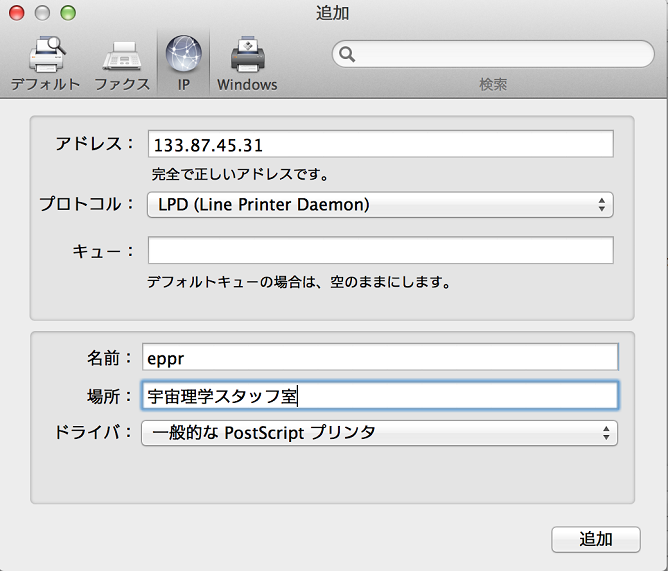Click the 検索 label under search field
The height and width of the screenshot is (571, 668).
point(493,85)
